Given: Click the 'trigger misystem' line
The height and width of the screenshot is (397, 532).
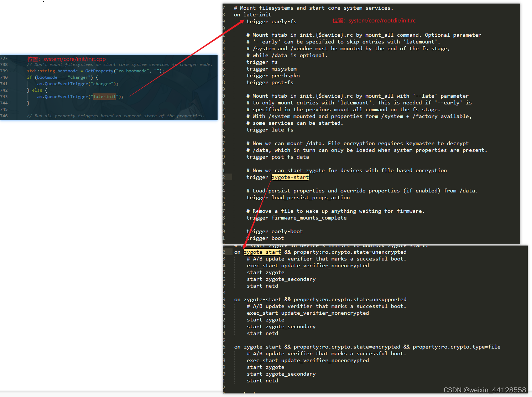Looking at the screenshot, I should coord(271,69).
